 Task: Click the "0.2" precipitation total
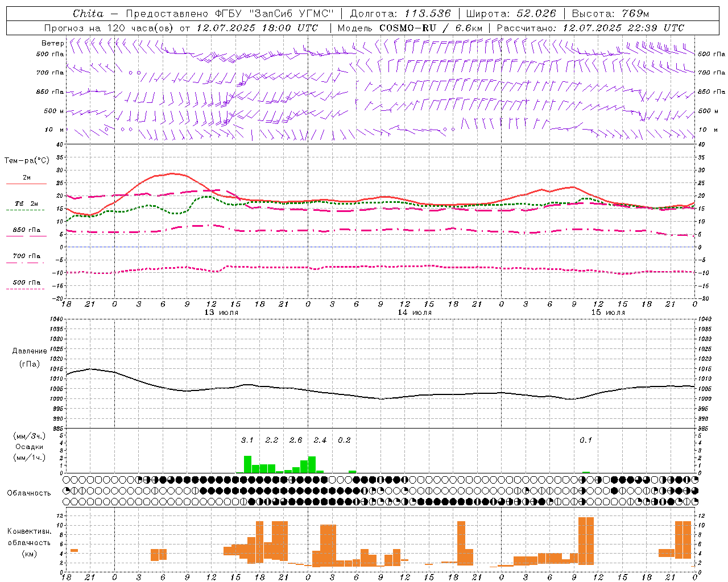344,440
